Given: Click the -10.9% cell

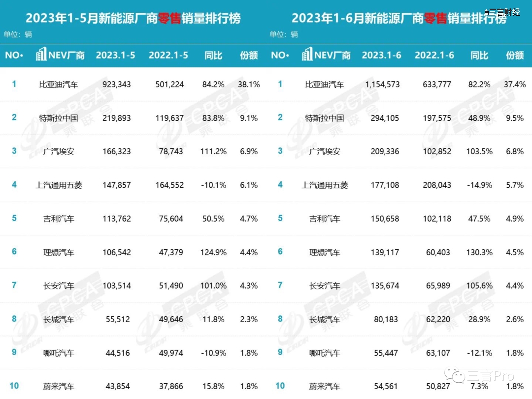Looking at the screenshot, I should tap(213, 353).
